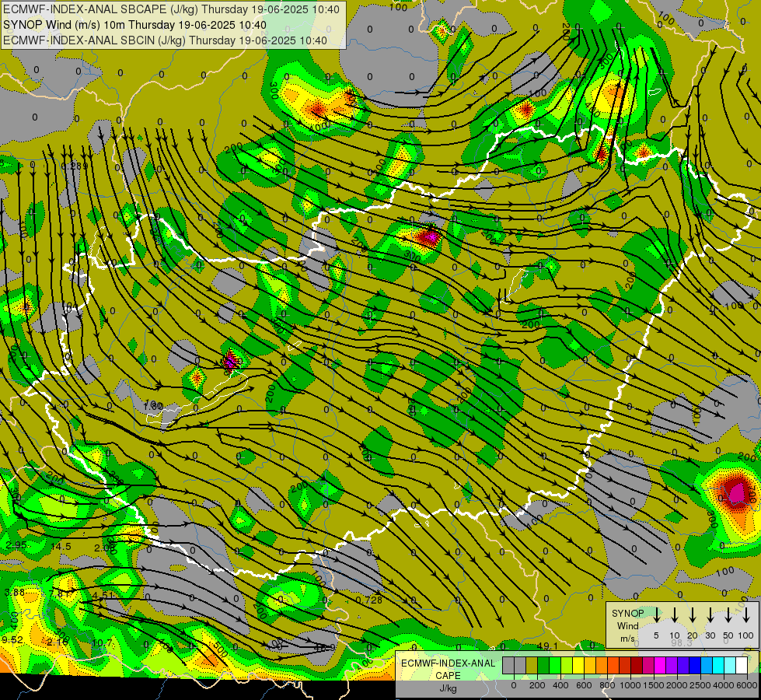Click the 1000 tick label on CAPE scale
Screen dimensions: 761x700
coord(630,685)
